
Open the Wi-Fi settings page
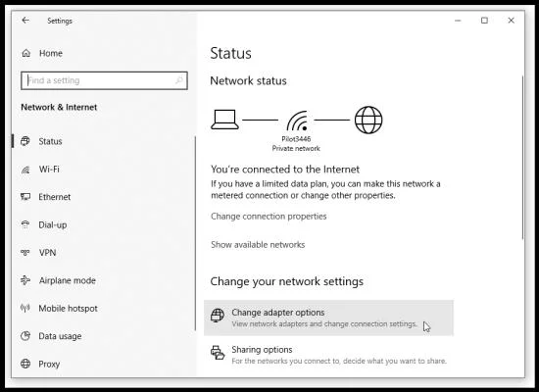tap(49, 170)
